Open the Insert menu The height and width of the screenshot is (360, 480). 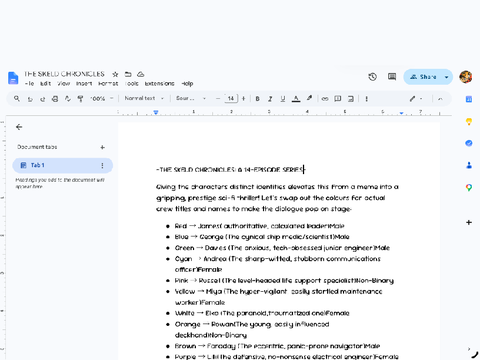pos(84,84)
